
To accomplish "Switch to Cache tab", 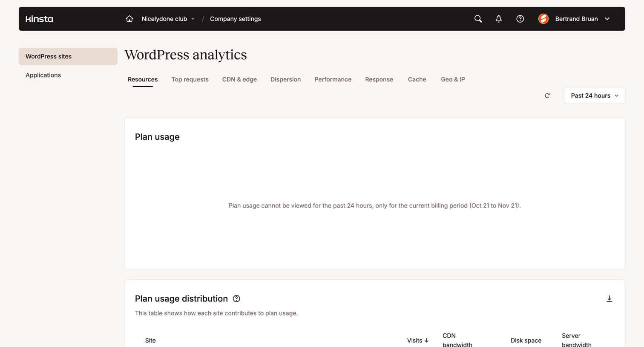I will click(x=417, y=79).
